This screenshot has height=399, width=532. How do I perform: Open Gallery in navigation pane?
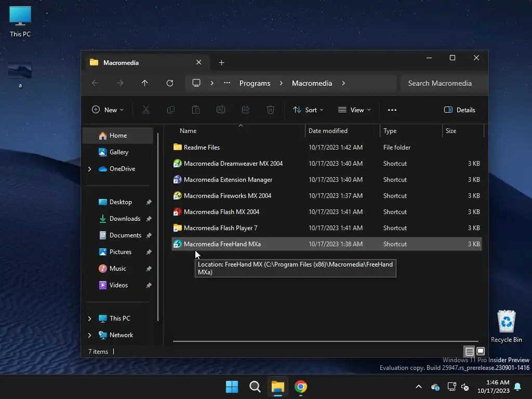pyautogui.click(x=117, y=152)
